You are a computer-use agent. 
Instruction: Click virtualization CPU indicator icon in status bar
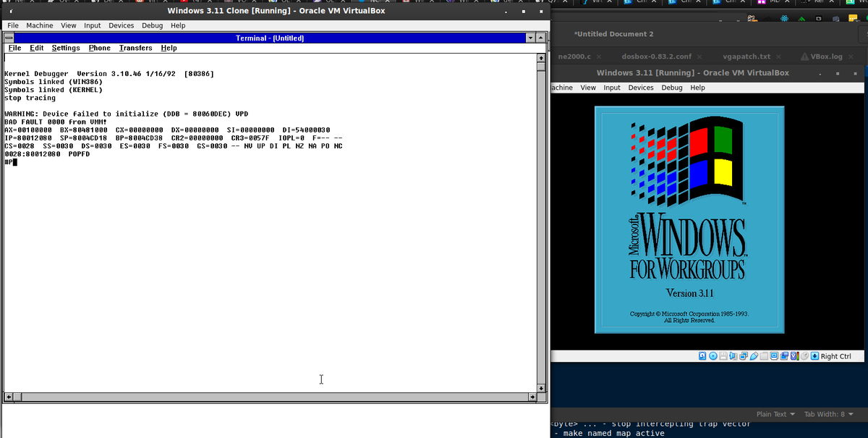tap(794, 356)
